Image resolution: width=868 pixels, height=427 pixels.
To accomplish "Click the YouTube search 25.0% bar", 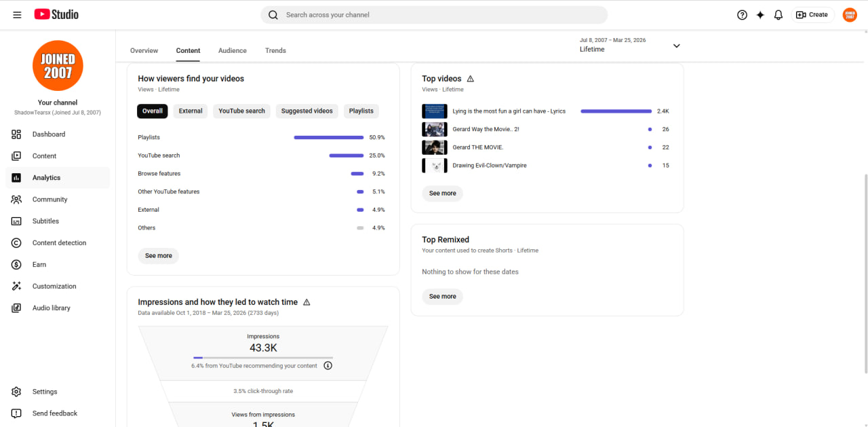I will (347, 155).
